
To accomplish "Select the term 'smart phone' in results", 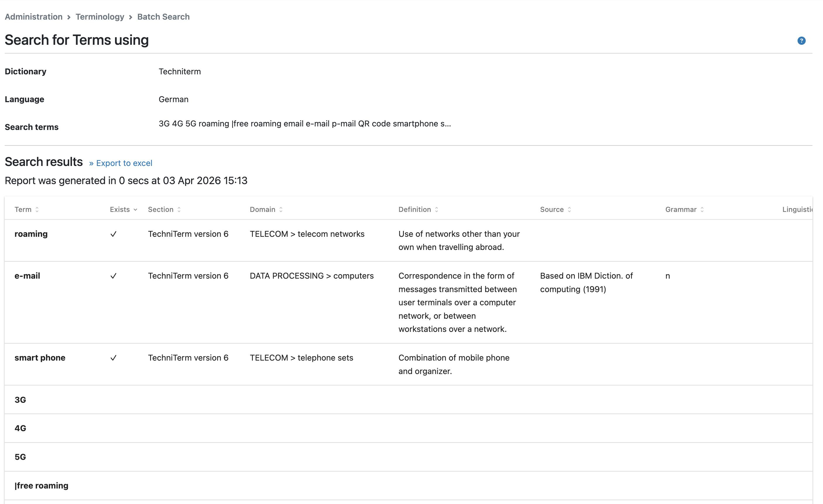I will pyautogui.click(x=40, y=358).
